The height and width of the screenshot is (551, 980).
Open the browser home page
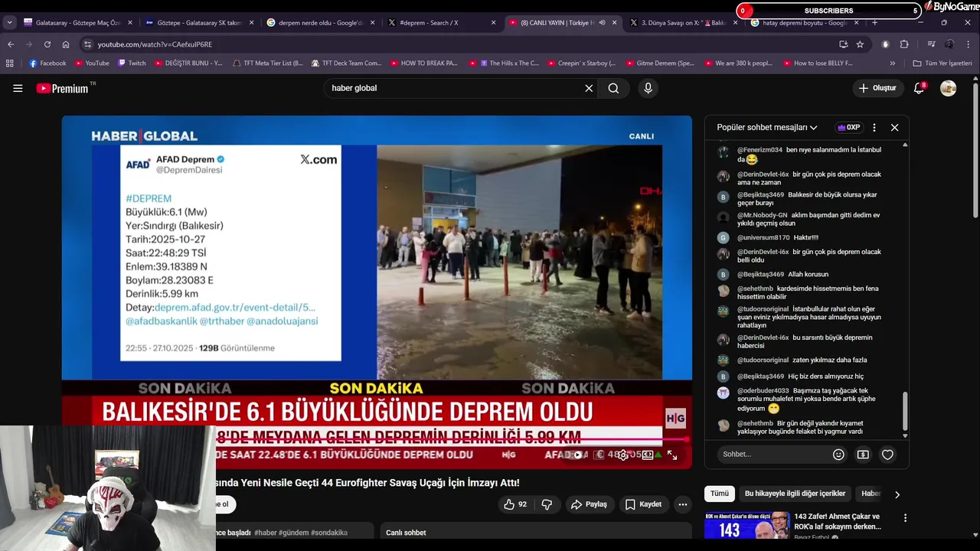coord(66,44)
